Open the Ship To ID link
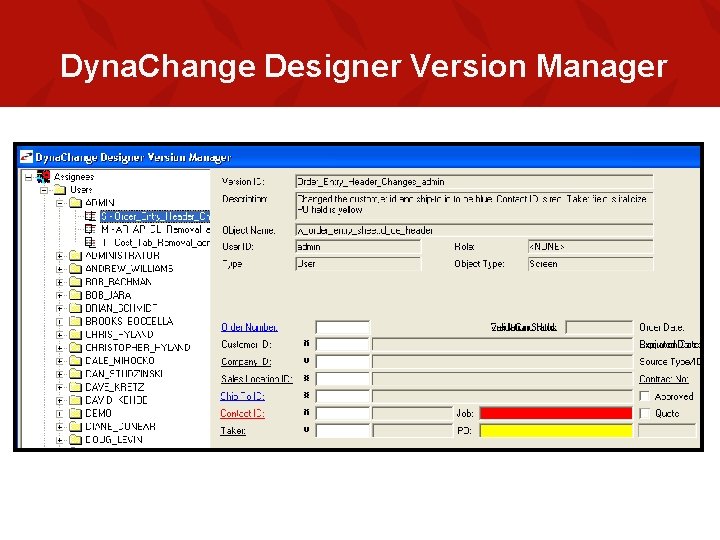Viewport: 720px width, 540px height. tap(242, 396)
